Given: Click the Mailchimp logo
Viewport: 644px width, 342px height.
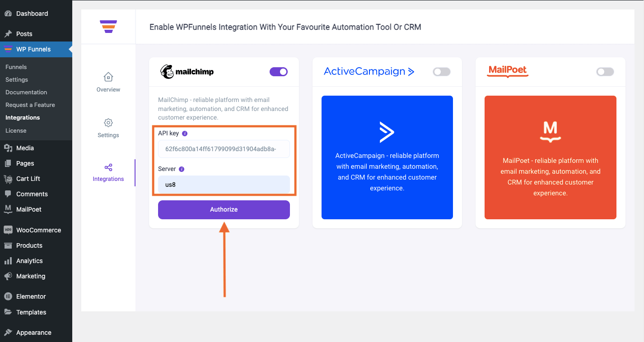Looking at the screenshot, I should tap(187, 72).
